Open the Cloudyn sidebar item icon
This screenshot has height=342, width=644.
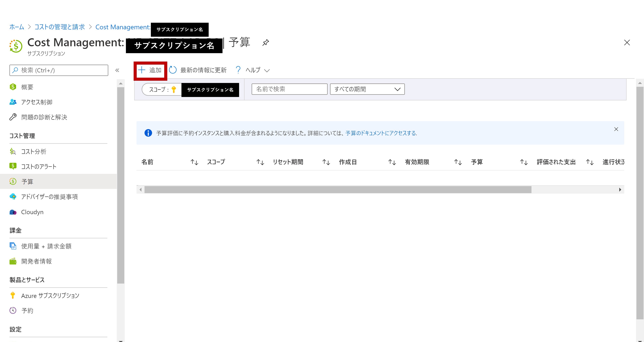click(x=13, y=212)
